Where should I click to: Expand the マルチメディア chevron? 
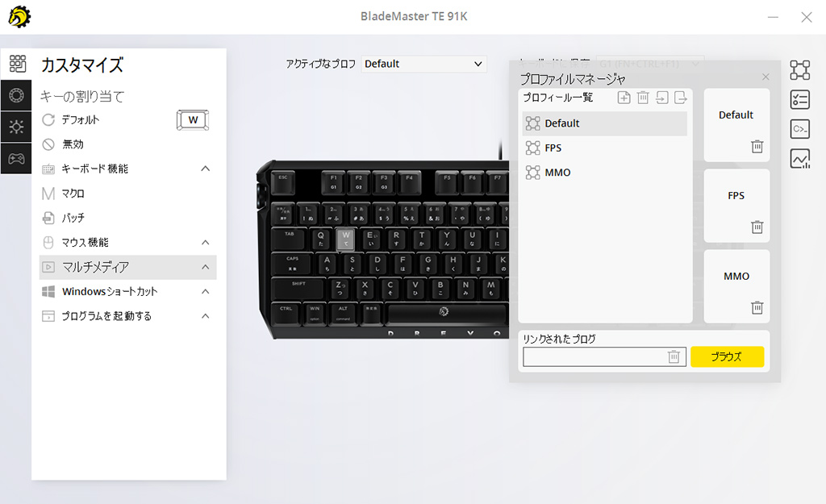(x=206, y=267)
